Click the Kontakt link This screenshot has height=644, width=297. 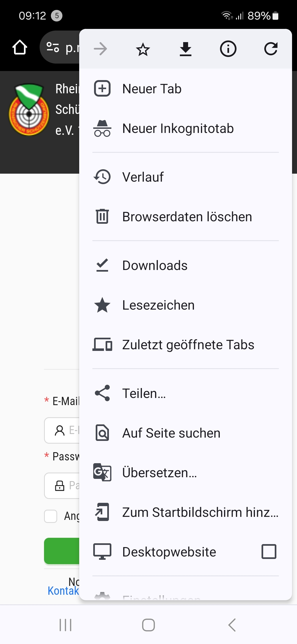click(x=63, y=591)
